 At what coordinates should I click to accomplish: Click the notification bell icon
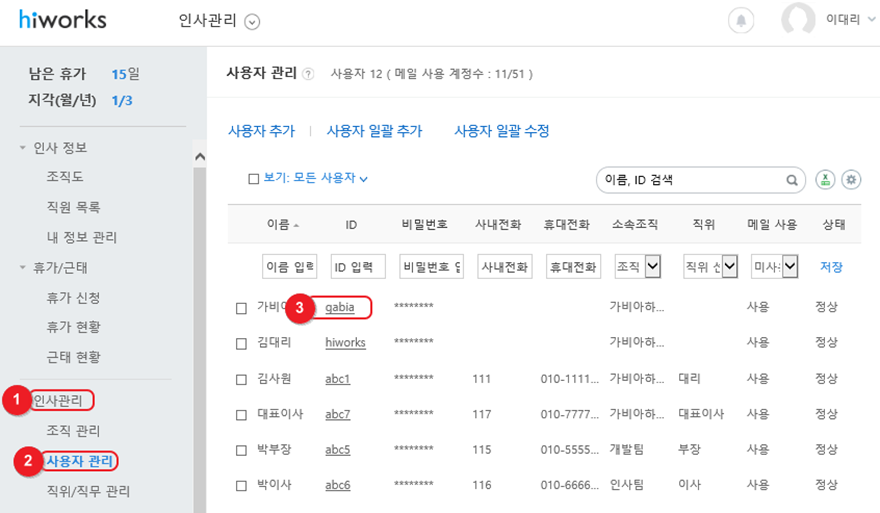tap(741, 20)
